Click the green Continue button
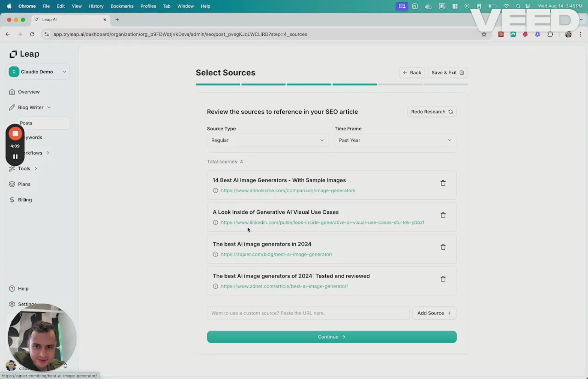Screen dimensions: 588x379 [331, 337]
